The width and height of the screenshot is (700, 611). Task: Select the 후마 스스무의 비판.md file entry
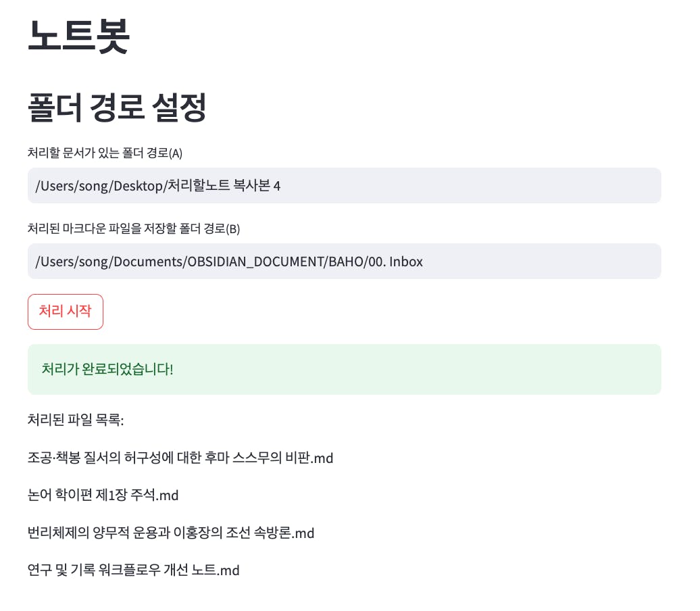point(180,458)
